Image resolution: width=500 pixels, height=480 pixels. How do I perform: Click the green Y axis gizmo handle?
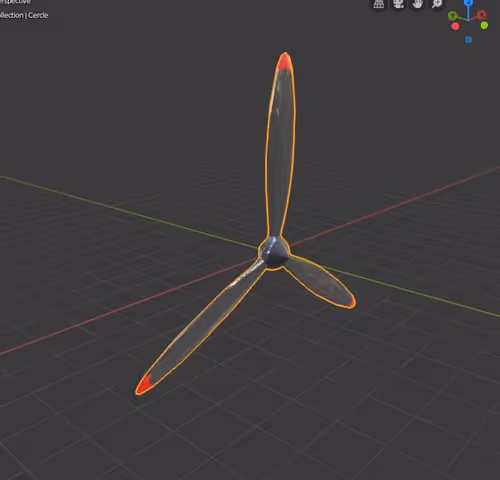452,15
